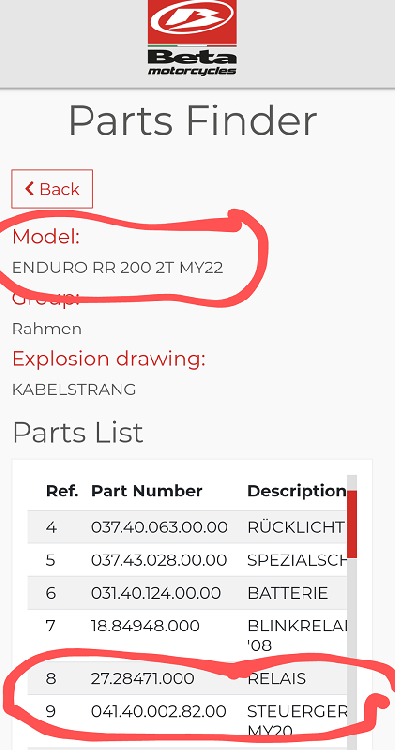Image resolution: width=395 pixels, height=750 pixels.
Task: Click part number 27.28471.000
Action: (x=143, y=678)
